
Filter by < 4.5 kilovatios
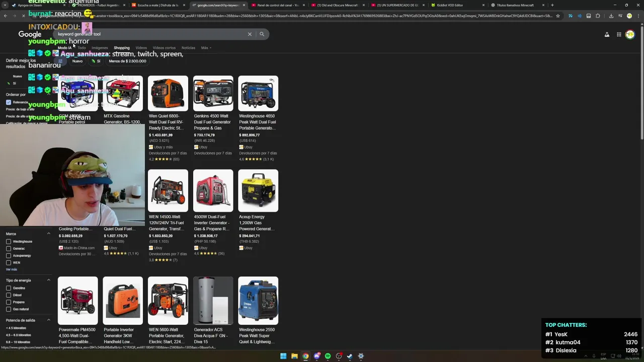tap(16, 328)
